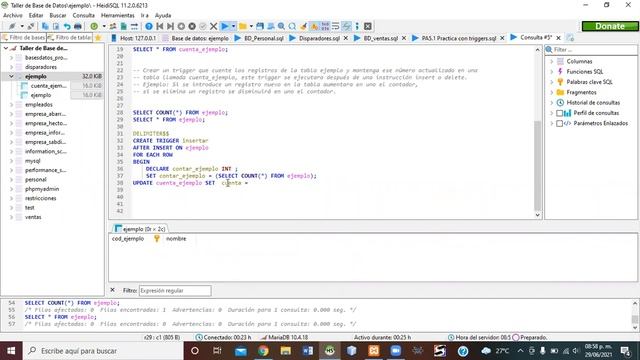The width and height of the screenshot is (640, 360).
Task: Click the find text magnifier icon
Action: [x=281, y=26]
